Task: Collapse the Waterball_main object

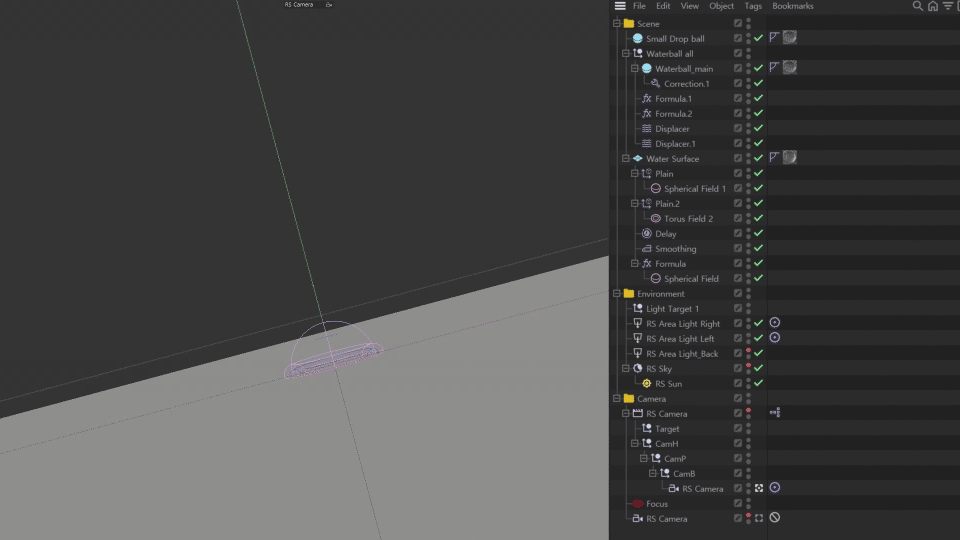Action: coord(635,69)
